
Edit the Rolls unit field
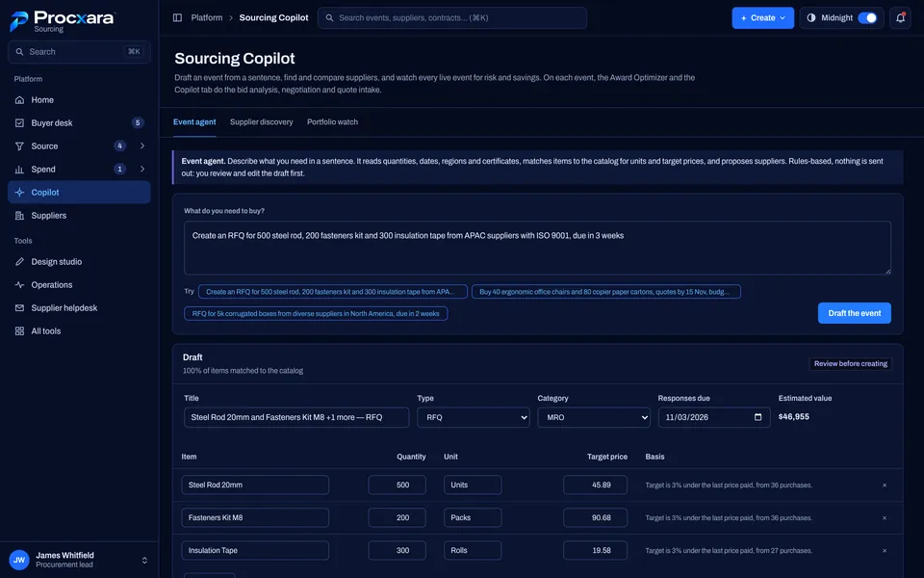[473, 550]
